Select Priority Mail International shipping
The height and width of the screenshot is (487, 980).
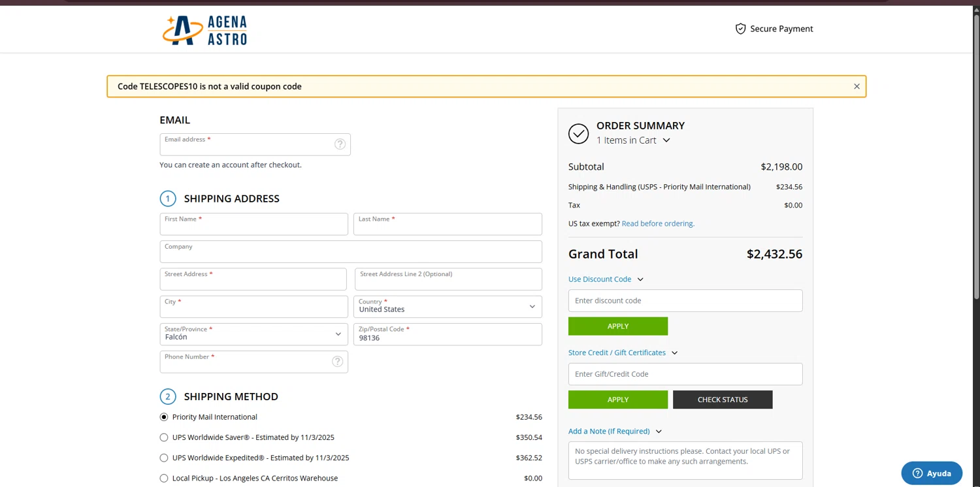[164, 417]
